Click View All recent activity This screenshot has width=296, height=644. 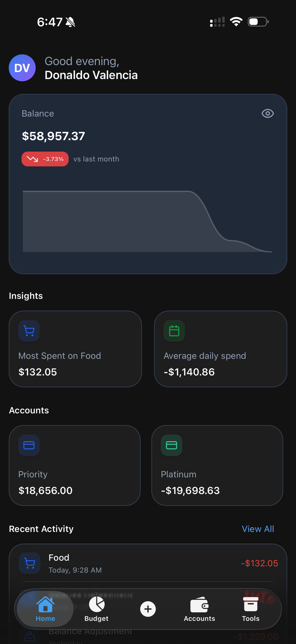[x=258, y=529]
